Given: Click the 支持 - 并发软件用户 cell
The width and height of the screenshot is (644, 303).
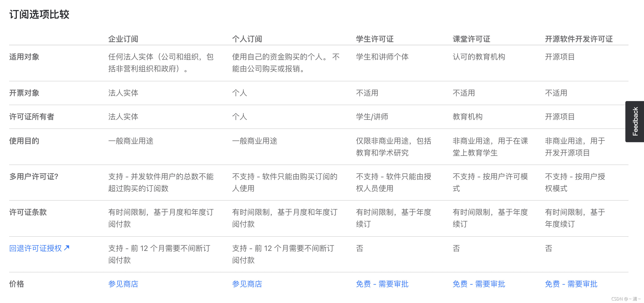Looking at the screenshot, I should [x=161, y=182].
